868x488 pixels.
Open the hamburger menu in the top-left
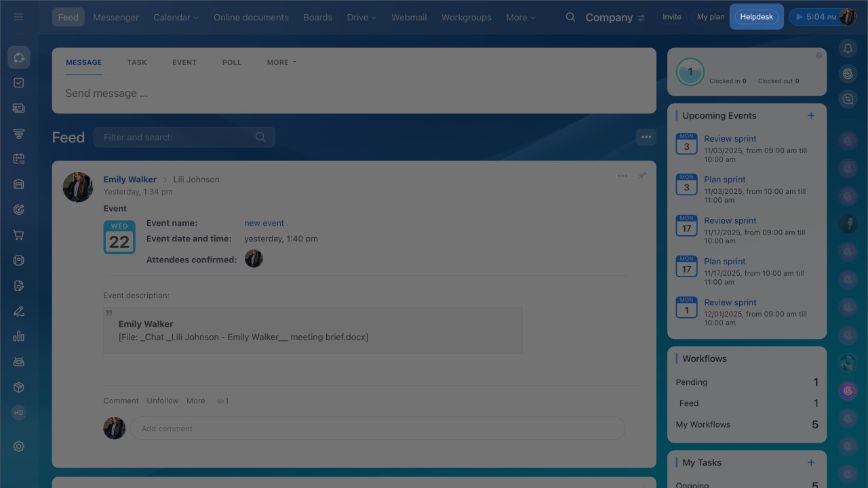pyautogui.click(x=18, y=17)
